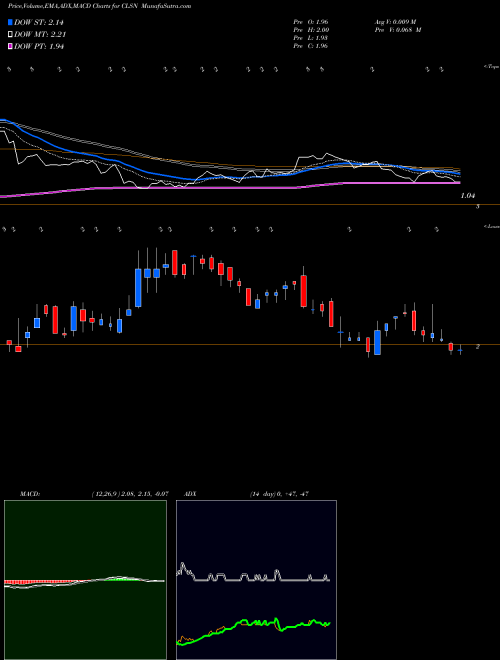Click the 'Pre O: 1.96' value

coord(311,22)
